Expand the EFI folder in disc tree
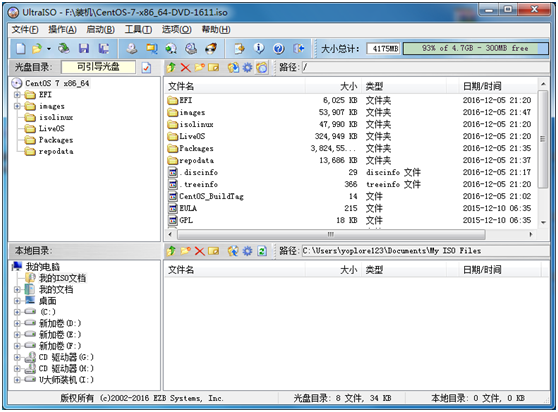 (17, 95)
